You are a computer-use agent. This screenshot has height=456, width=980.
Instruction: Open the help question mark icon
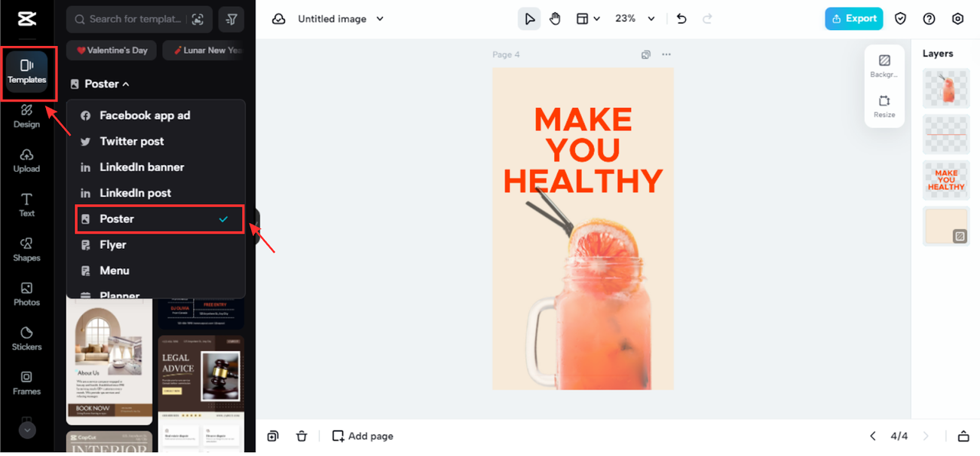click(x=929, y=19)
